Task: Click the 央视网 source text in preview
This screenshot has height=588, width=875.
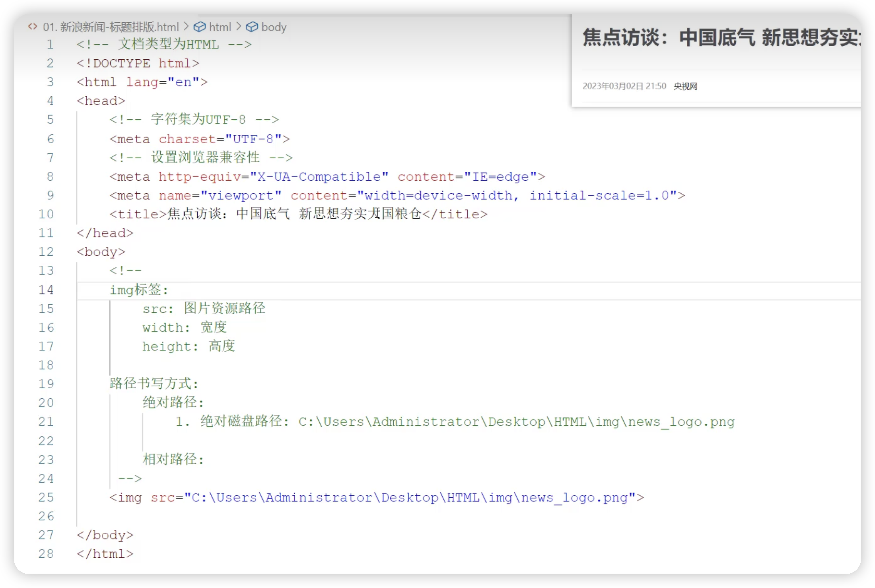Action: pos(685,86)
